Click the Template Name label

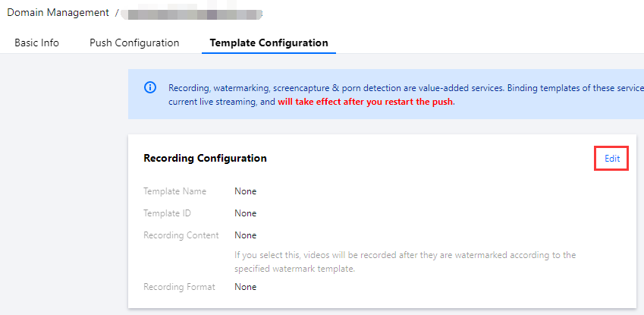point(174,191)
